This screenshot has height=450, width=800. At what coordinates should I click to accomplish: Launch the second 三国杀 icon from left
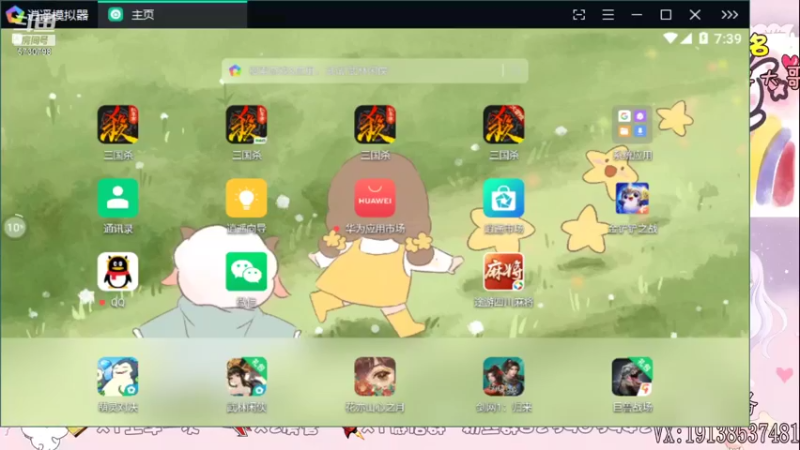[x=246, y=124]
